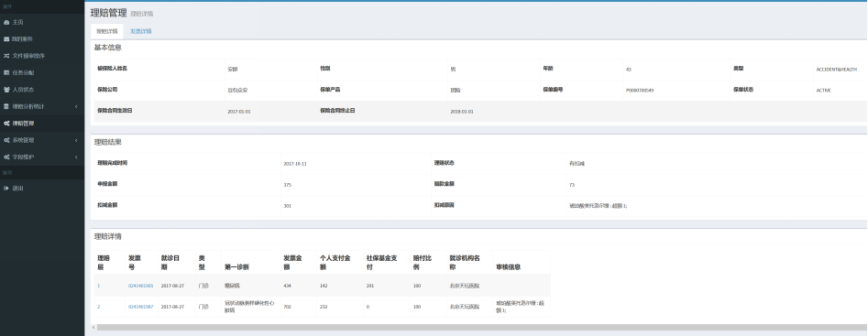Viewport: 868px width, 336px height.
Task: Open 任务分配 in the sidebar menu
Action: pyautogui.click(x=42, y=72)
